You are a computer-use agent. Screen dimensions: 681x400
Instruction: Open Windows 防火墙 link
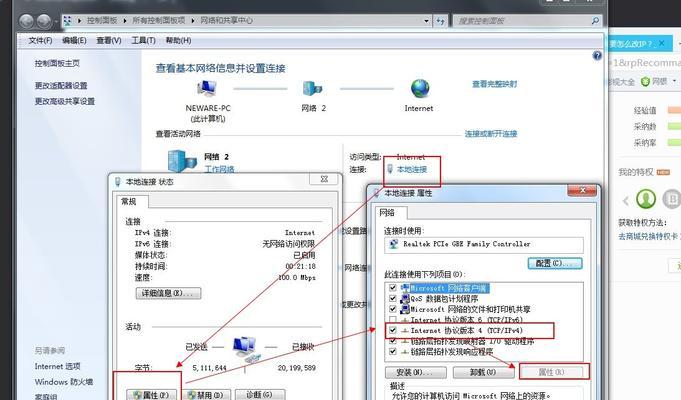(64, 382)
